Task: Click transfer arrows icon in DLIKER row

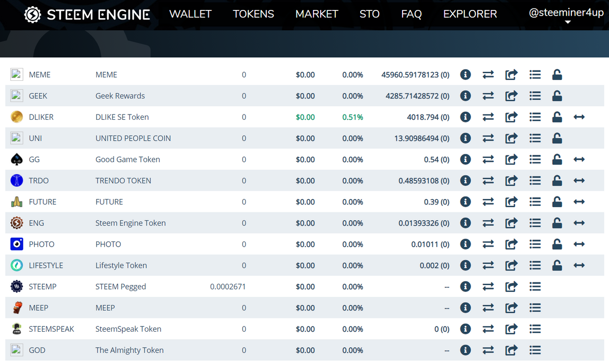Action: (488, 117)
